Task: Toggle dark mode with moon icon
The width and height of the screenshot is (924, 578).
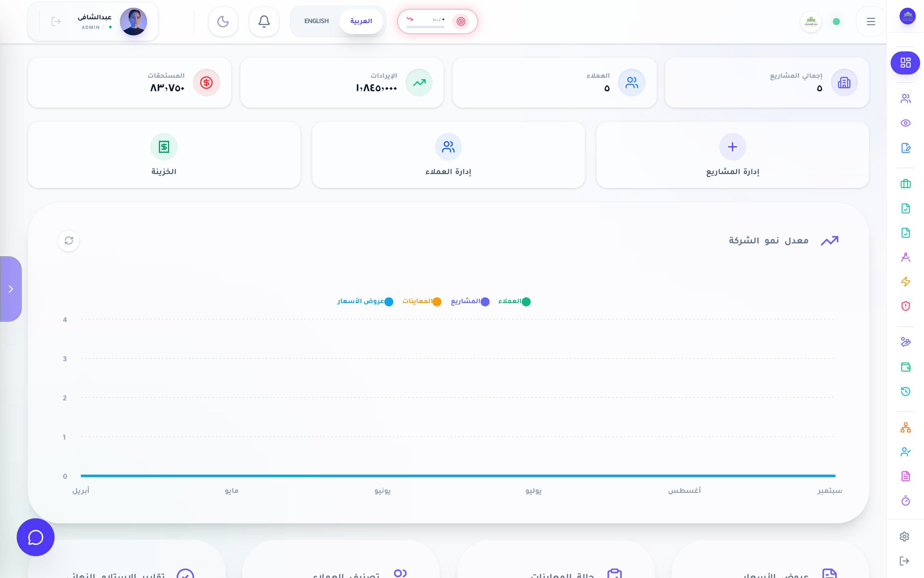Action: click(223, 22)
